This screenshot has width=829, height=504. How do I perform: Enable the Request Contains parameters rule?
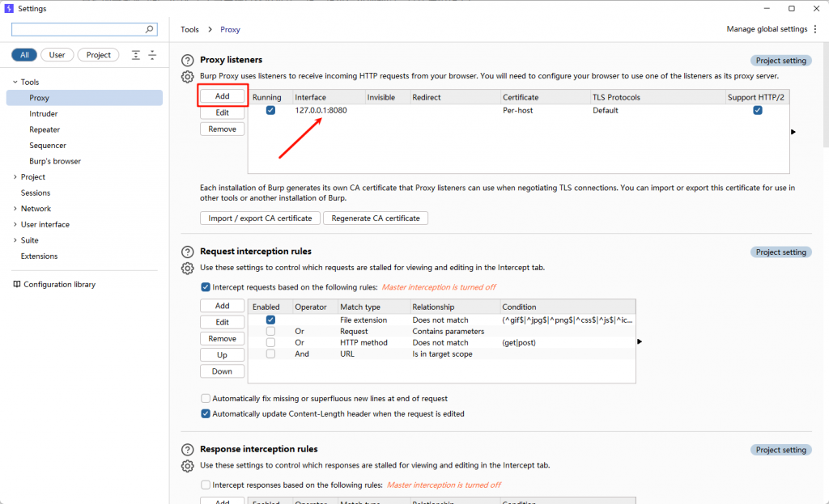click(270, 331)
